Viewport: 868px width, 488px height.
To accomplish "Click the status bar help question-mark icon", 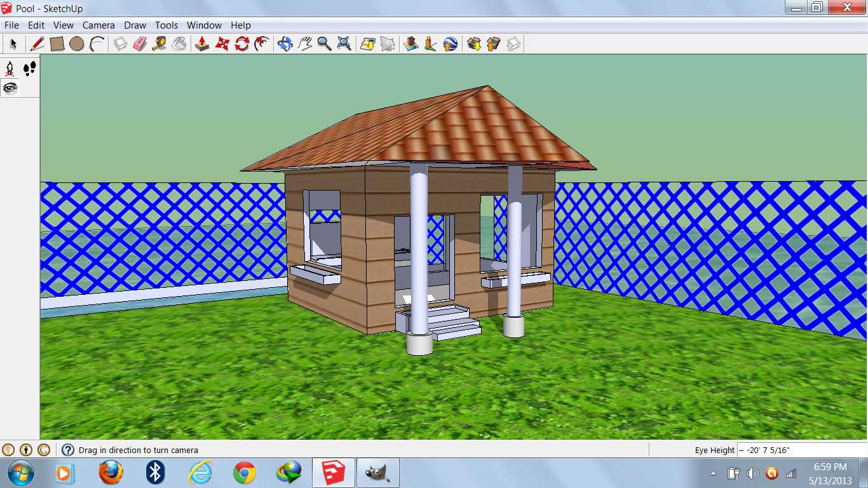I will coord(68,450).
